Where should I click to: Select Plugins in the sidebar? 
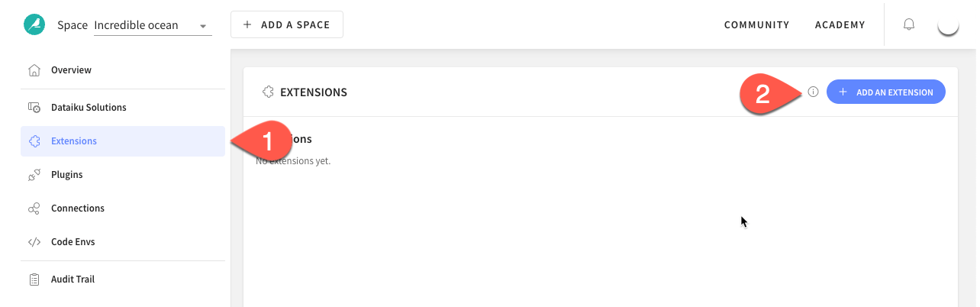pyautogui.click(x=66, y=175)
